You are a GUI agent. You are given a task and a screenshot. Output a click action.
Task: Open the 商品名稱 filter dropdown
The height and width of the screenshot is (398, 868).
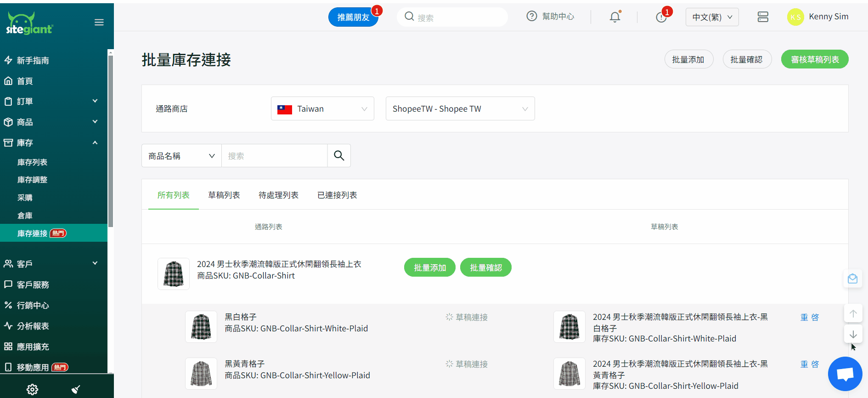(x=181, y=156)
